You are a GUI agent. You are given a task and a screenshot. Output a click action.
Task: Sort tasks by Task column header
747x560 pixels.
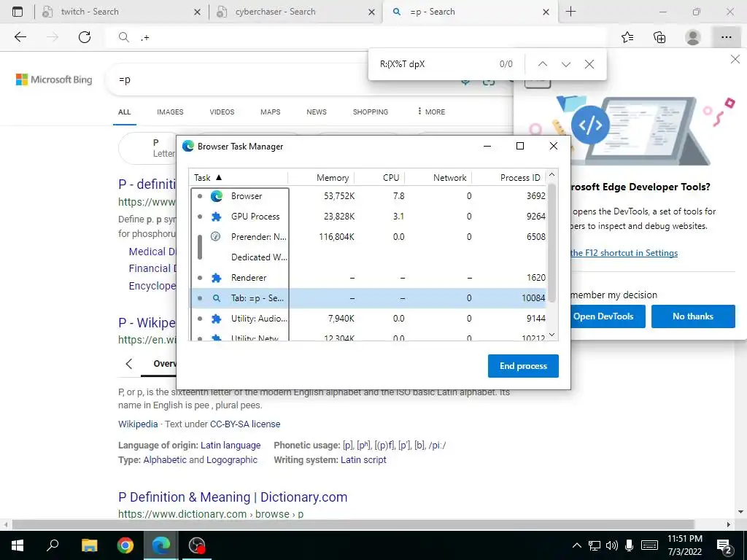239,178
